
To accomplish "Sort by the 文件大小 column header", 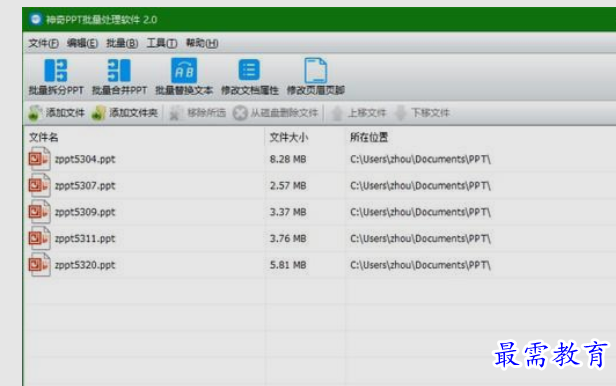I will point(289,137).
